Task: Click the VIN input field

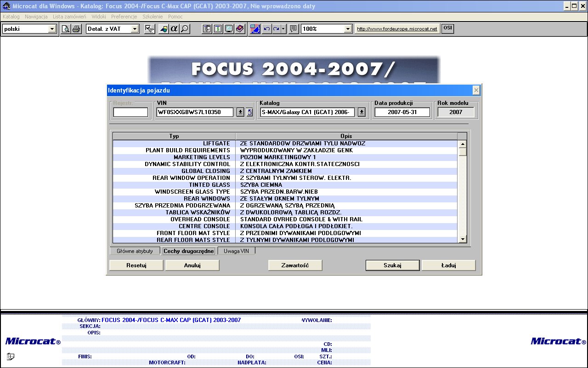Action: (x=195, y=112)
